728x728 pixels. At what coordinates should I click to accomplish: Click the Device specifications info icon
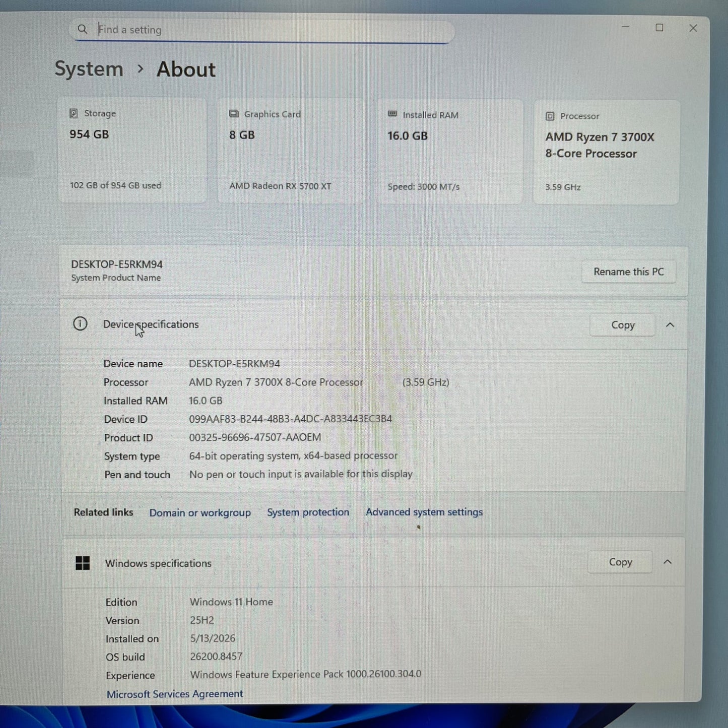click(80, 323)
